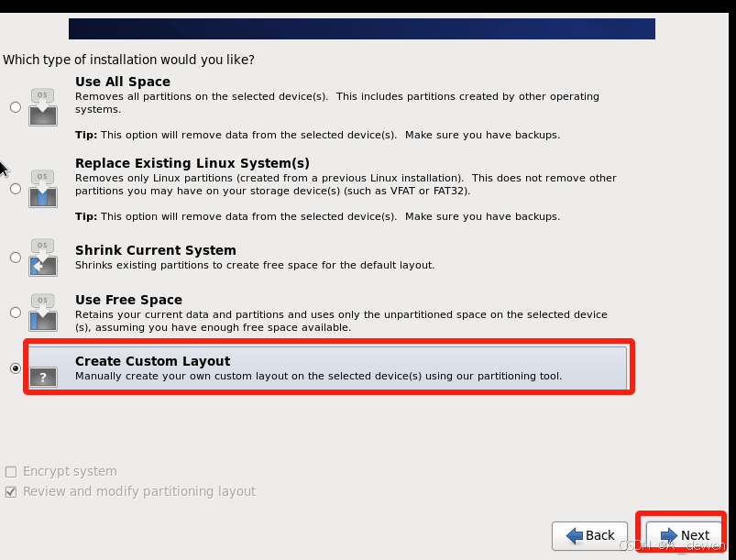Select the Create Custom Layout radio button
The width and height of the screenshot is (736, 560).
16,368
